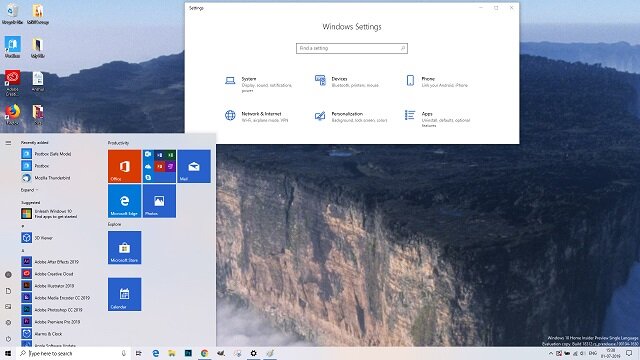Expand the Start menu hamburger navigation
This screenshot has height=360, width=640.
point(8,143)
